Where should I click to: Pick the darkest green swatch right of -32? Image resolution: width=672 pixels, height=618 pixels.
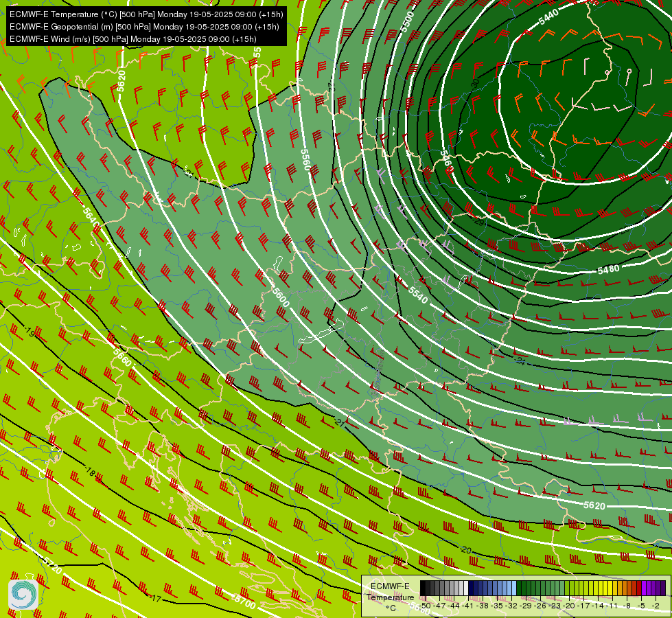[x=519, y=588]
